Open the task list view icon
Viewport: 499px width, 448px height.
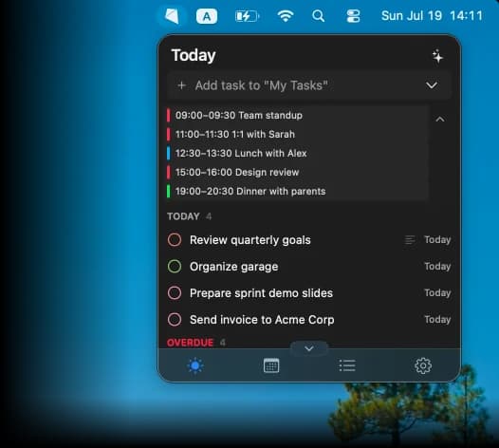point(347,365)
